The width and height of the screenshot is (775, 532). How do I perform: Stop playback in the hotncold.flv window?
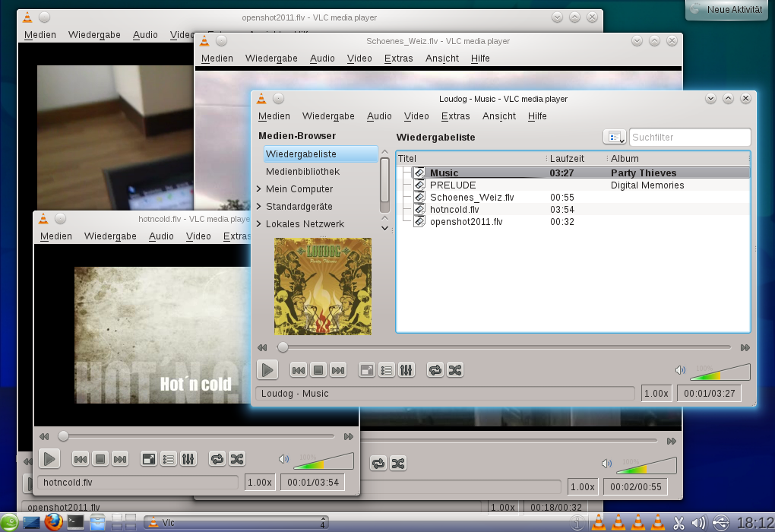(x=100, y=459)
